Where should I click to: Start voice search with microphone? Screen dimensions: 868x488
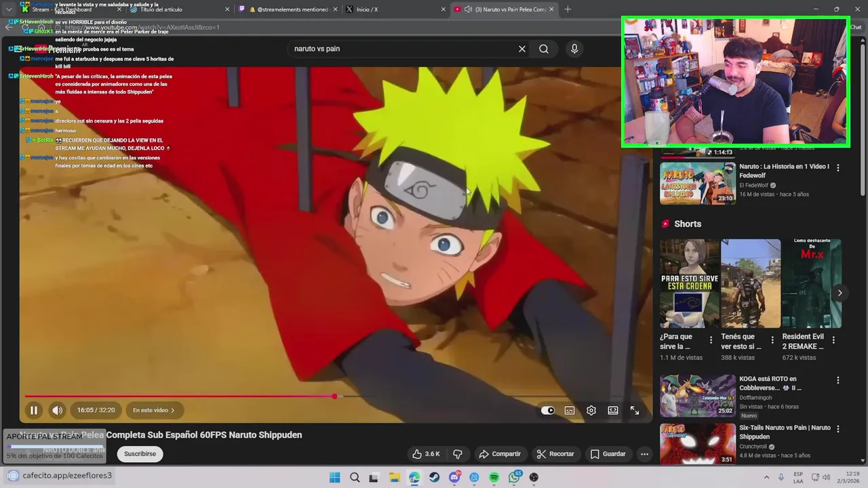[x=574, y=49]
